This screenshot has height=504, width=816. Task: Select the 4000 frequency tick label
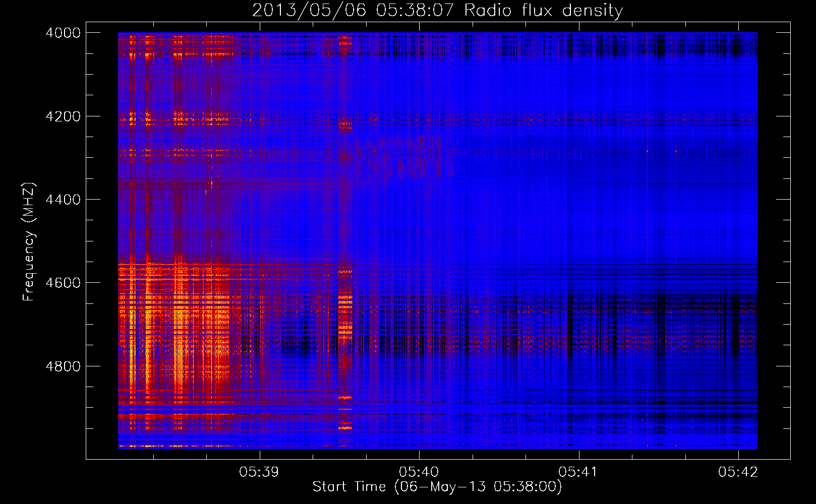pyautogui.click(x=63, y=33)
